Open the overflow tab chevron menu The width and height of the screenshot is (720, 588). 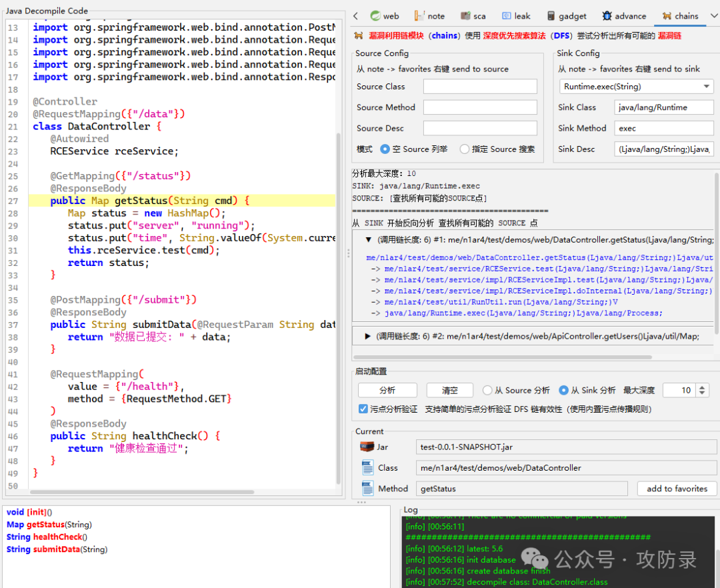pyautogui.click(x=713, y=15)
